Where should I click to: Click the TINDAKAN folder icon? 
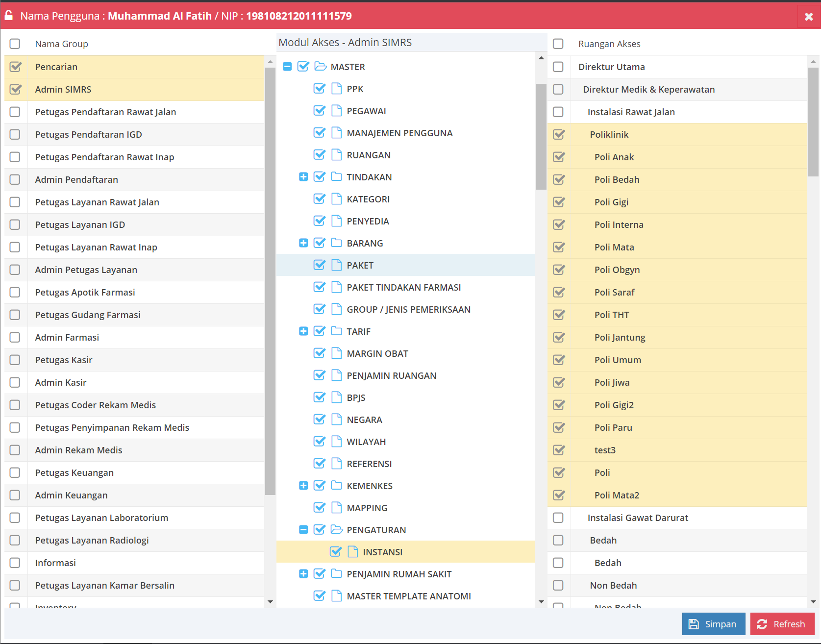(336, 176)
